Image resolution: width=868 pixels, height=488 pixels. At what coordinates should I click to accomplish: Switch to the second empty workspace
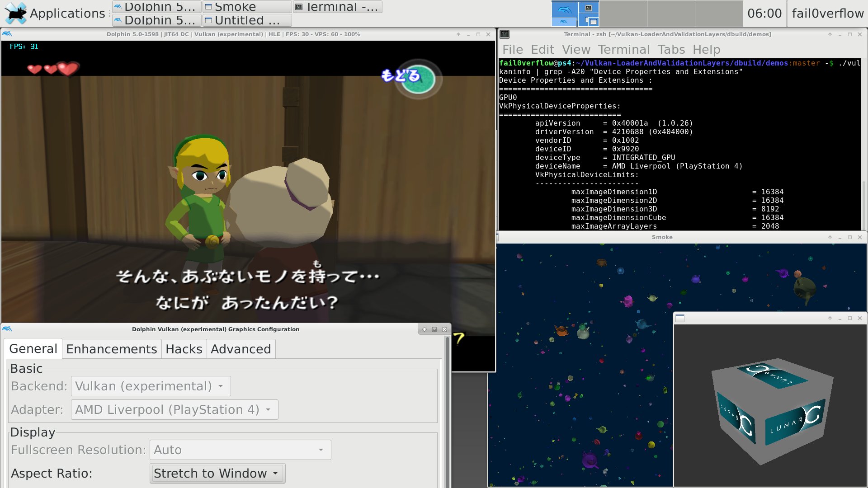coord(670,14)
